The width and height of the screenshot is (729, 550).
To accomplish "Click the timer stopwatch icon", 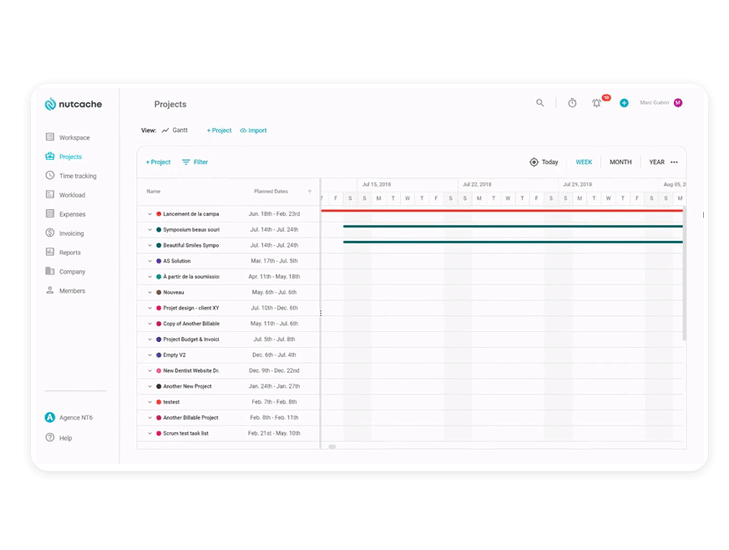I will (x=572, y=103).
